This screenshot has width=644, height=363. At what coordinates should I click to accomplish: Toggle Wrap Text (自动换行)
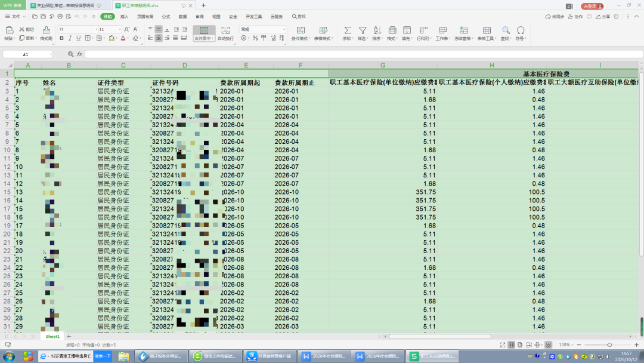(x=225, y=33)
